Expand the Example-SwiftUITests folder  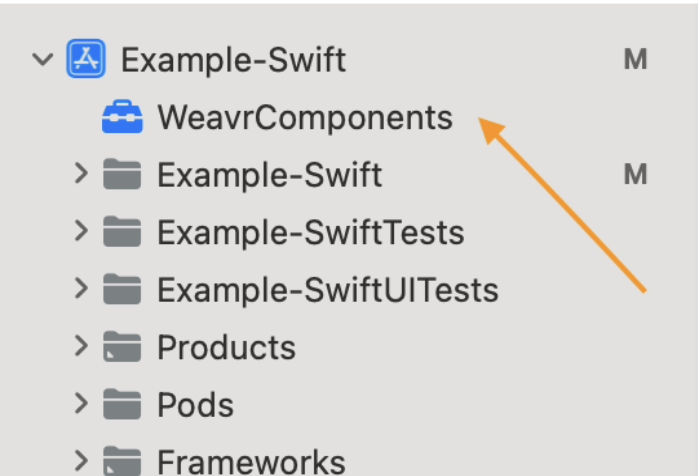81,288
